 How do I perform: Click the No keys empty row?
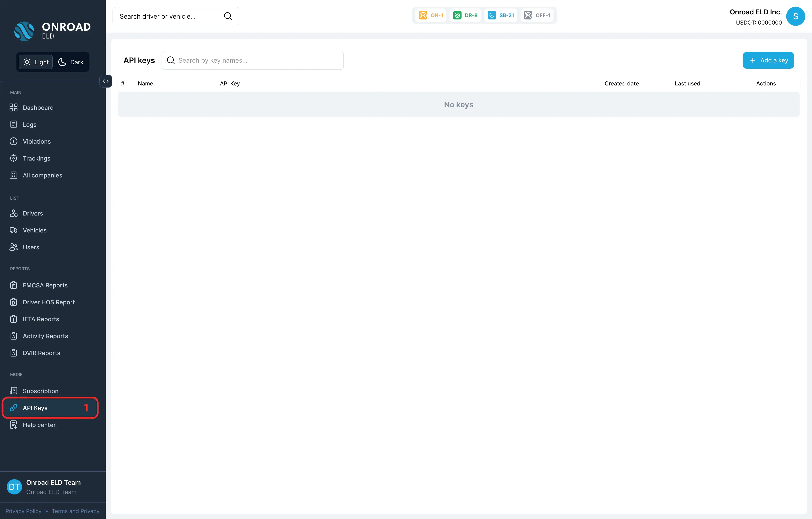click(x=459, y=104)
